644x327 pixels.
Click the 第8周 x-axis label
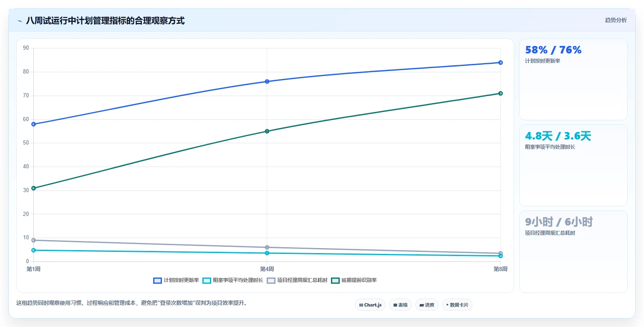click(500, 269)
